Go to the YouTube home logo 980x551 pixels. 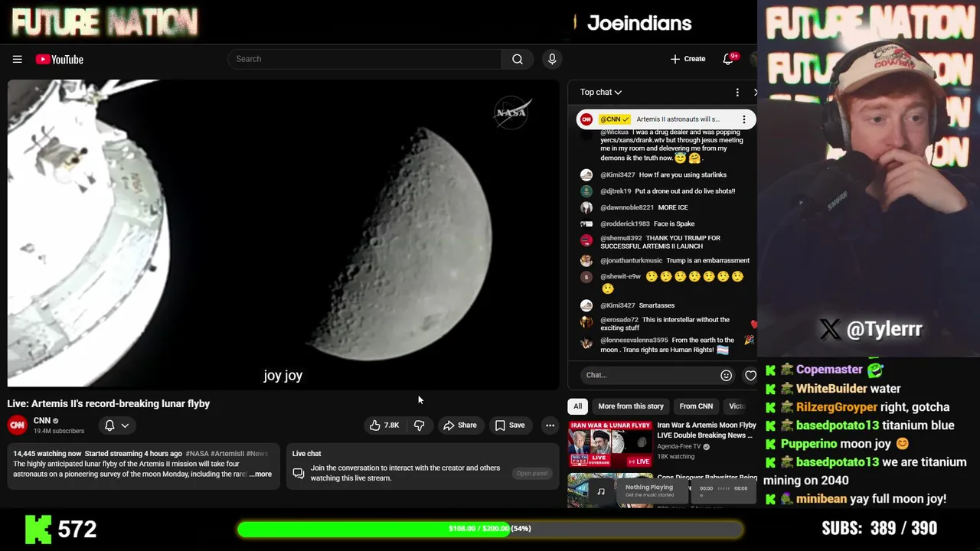click(59, 60)
